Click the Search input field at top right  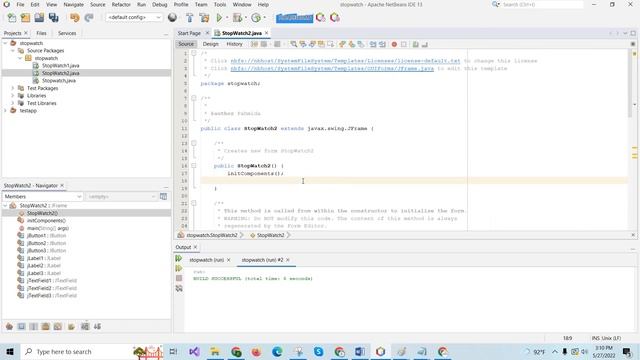[542, 4]
